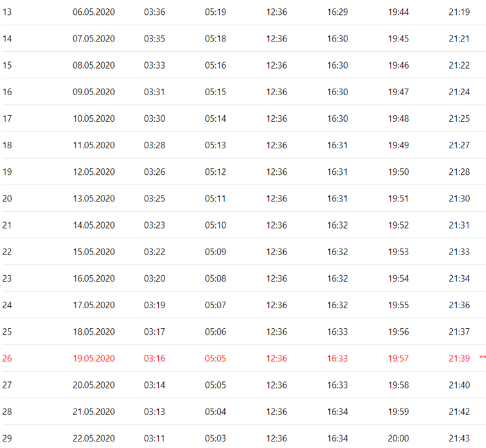
Task: Select the 16:33 cell in the 18.05.2020 row
Action: (x=337, y=331)
